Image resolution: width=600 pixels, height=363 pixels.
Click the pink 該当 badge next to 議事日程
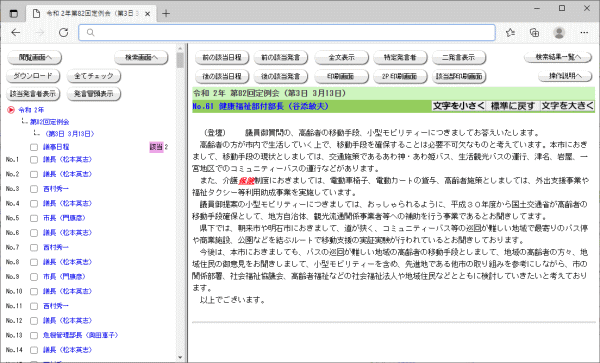click(156, 147)
